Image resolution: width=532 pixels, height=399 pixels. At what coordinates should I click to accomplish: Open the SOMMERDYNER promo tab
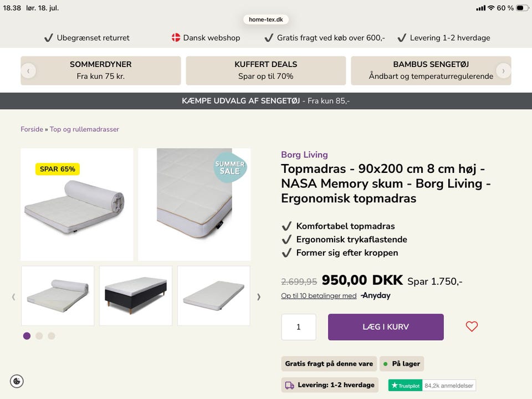pos(101,70)
